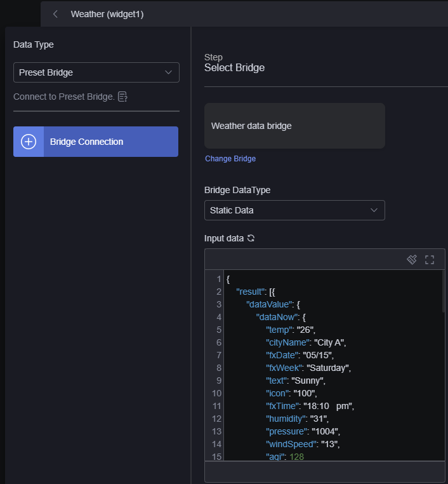Image resolution: width=448 pixels, height=484 pixels.
Task: Select the Bridge Connection item
Action: (96, 142)
